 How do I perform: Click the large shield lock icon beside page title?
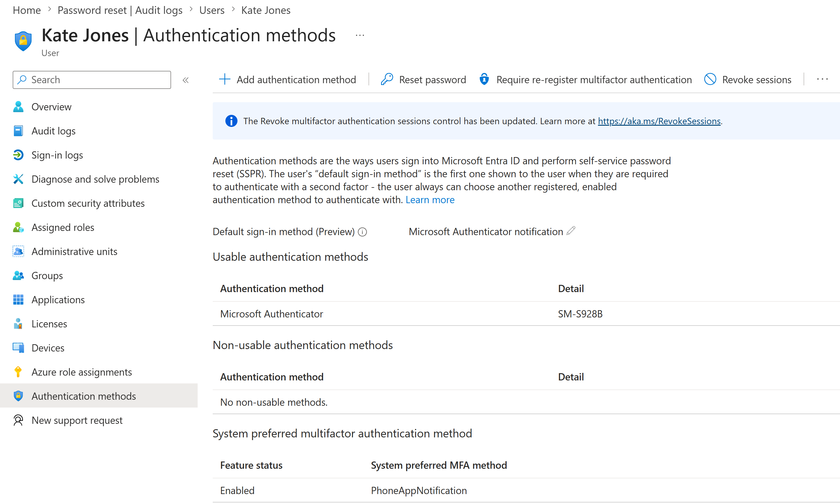pyautogui.click(x=23, y=41)
